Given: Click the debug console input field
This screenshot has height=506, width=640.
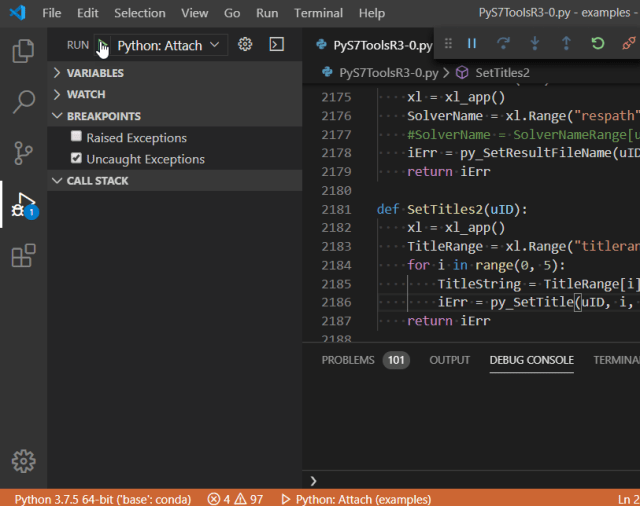Looking at the screenshot, I should 470,481.
